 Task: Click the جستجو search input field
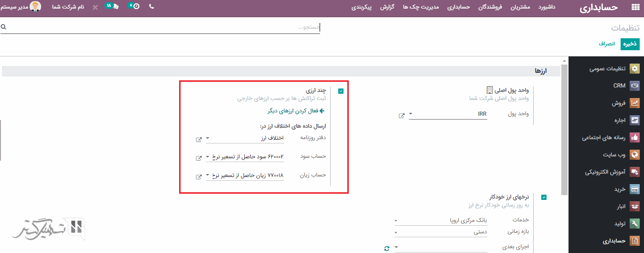[x=162, y=28]
